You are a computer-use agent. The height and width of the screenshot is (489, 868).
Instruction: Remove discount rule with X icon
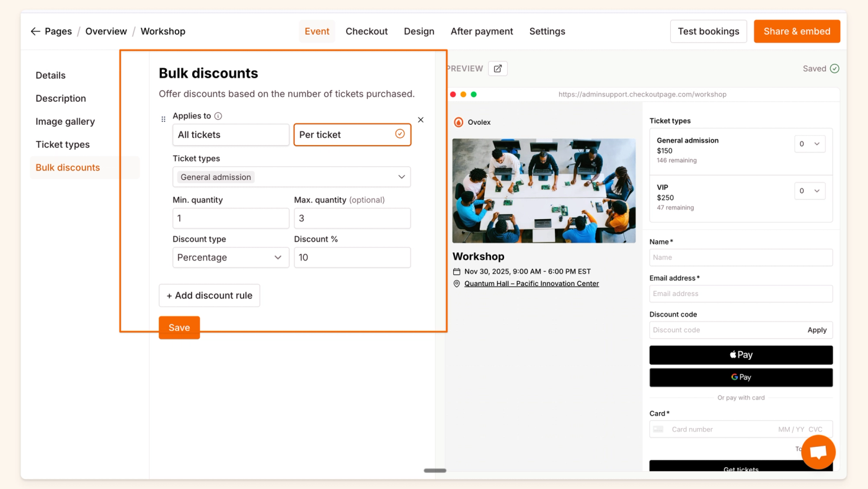click(x=420, y=120)
